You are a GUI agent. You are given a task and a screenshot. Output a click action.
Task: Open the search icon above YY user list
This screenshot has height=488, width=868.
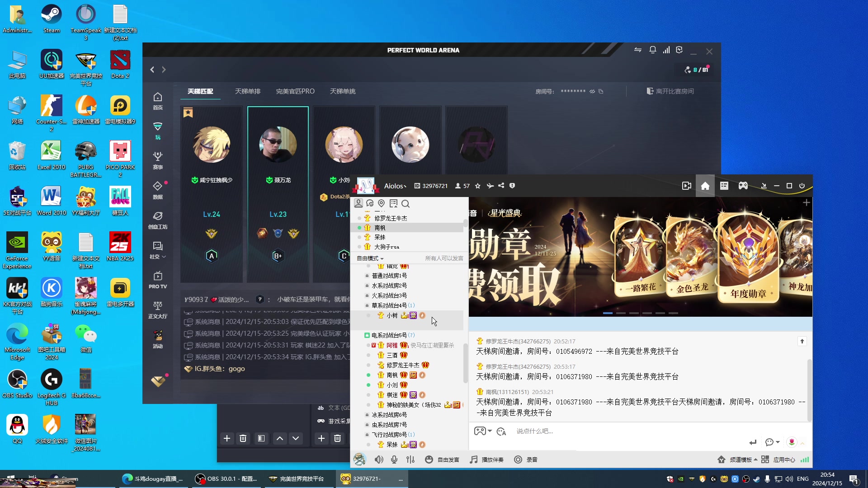tap(406, 204)
